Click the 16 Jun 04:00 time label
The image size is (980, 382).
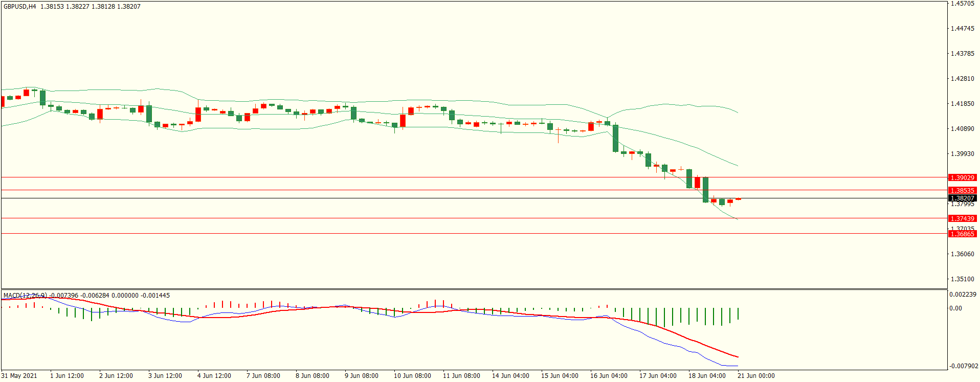click(x=609, y=376)
